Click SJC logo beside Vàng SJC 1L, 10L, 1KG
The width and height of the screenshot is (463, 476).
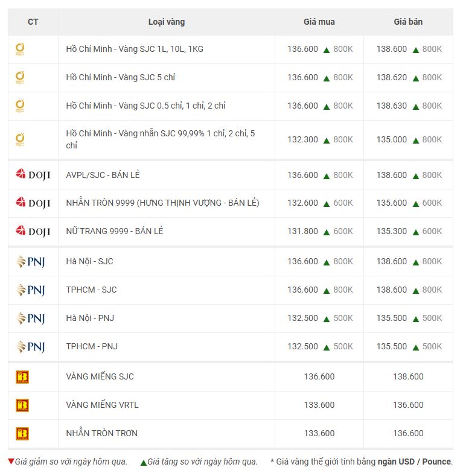point(20,49)
